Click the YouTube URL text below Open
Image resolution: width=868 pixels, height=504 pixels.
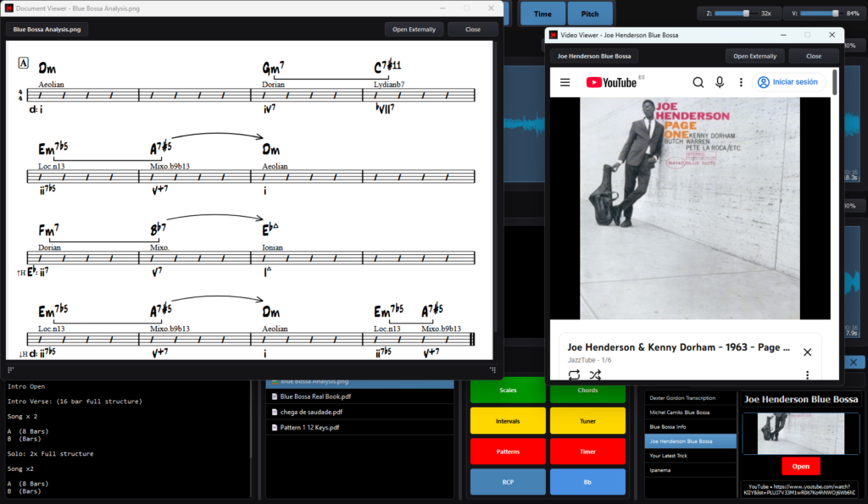(x=800, y=490)
